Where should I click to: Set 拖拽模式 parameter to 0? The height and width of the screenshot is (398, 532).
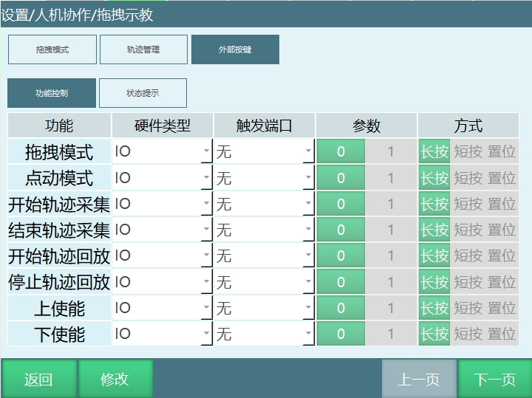tap(341, 151)
